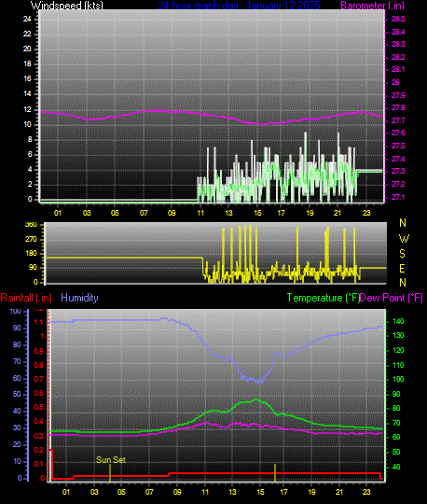Click hour 15 label under the temperature chart
Viewport: 427px width, 504px height.
(x=260, y=492)
